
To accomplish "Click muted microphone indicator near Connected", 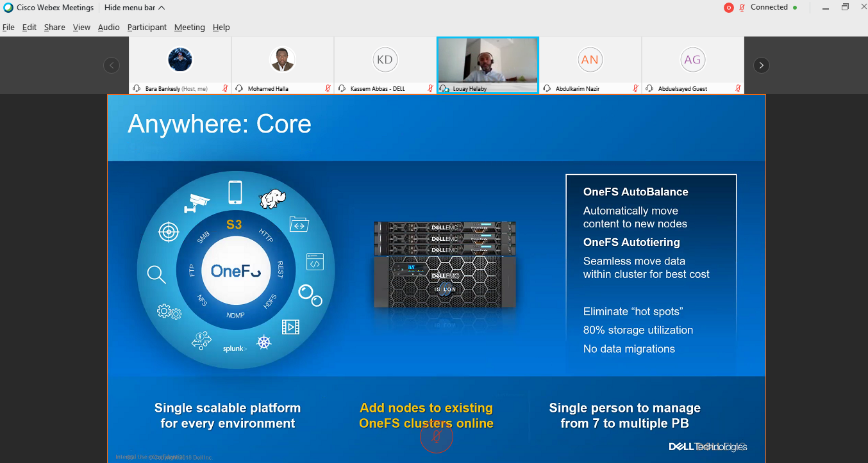I will 742,8.
